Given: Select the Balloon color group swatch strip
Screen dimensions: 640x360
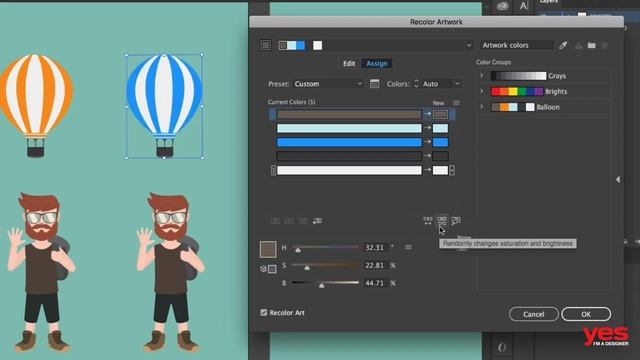Looking at the screenshot, I should pos(513,107).
